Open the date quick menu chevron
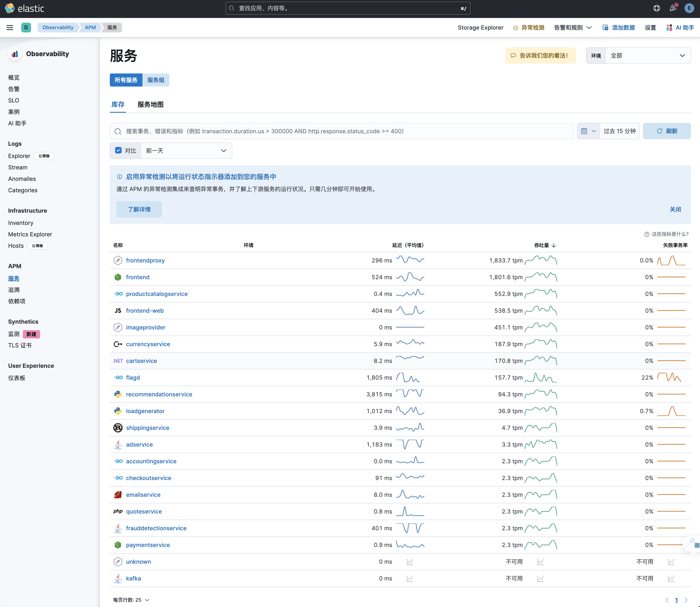700x607 pixels. click(594, 131)
